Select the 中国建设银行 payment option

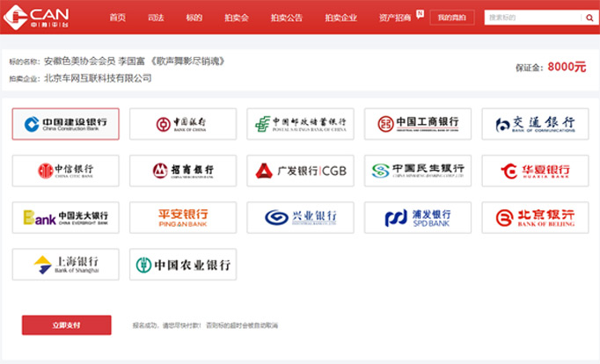point(65,124)
